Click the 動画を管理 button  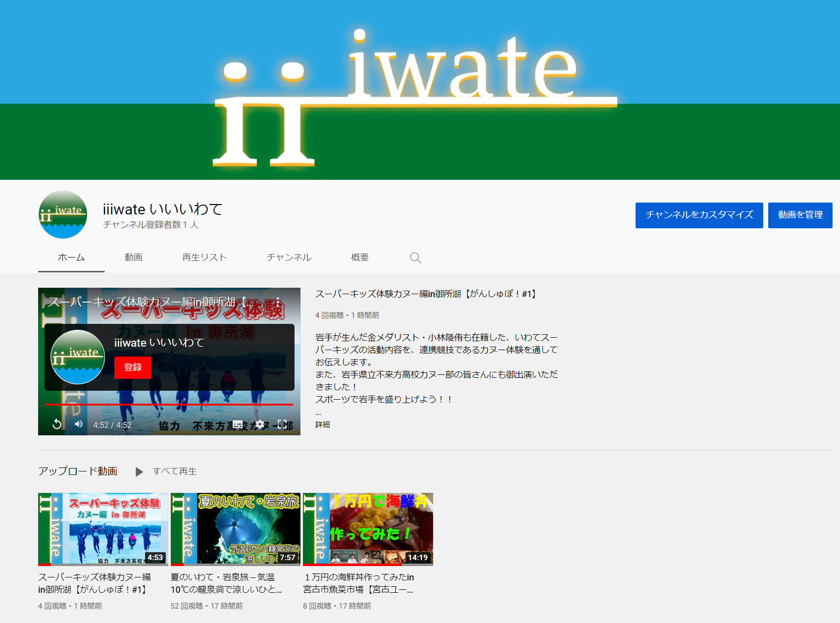point(800,215)
